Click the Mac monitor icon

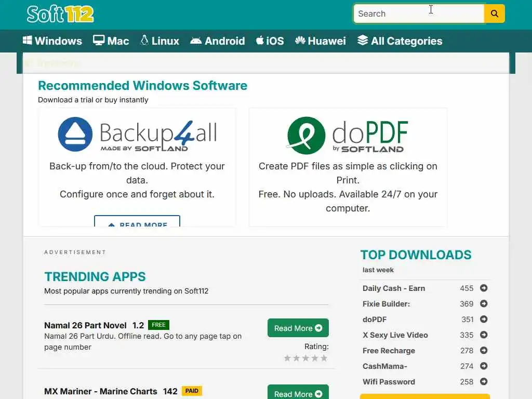[x=99, y=40]
